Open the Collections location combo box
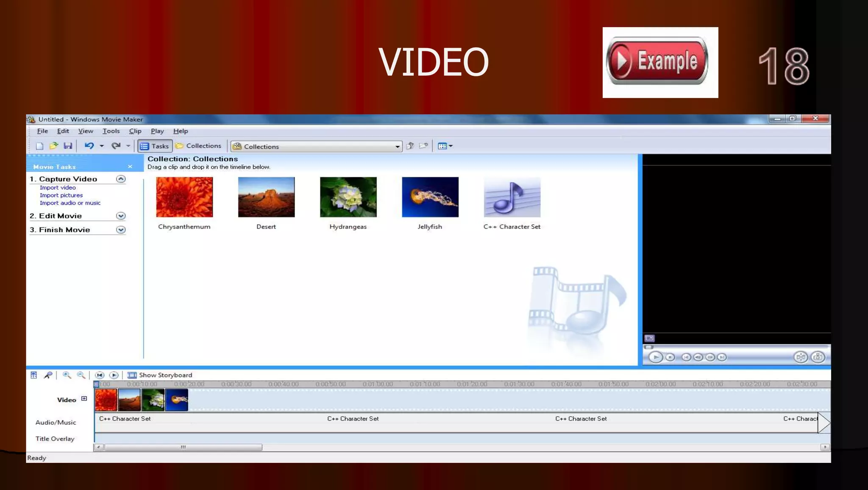 [316, 146]
